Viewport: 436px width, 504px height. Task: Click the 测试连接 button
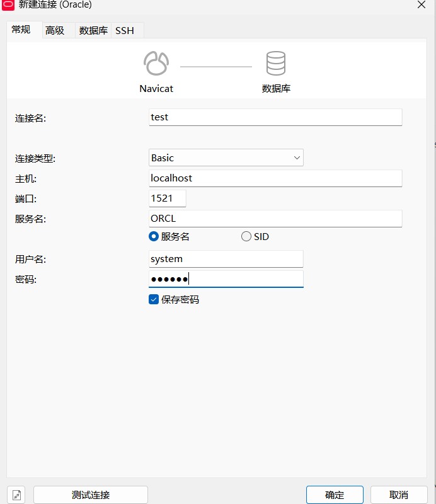(x=91, y=495)
